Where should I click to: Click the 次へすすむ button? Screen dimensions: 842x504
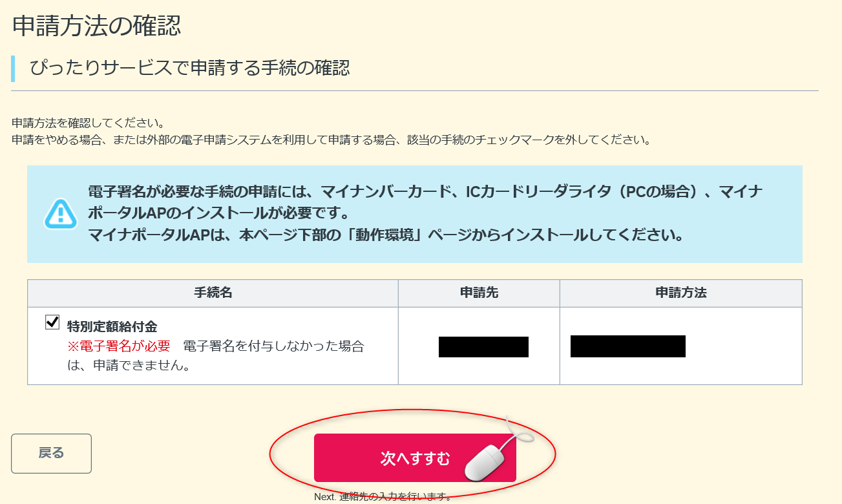415,458
